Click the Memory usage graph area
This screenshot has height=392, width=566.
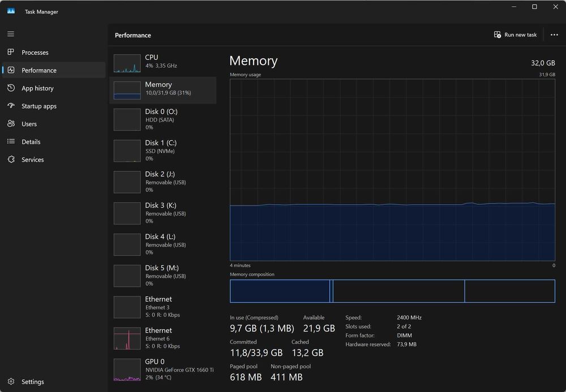point(392,170)
